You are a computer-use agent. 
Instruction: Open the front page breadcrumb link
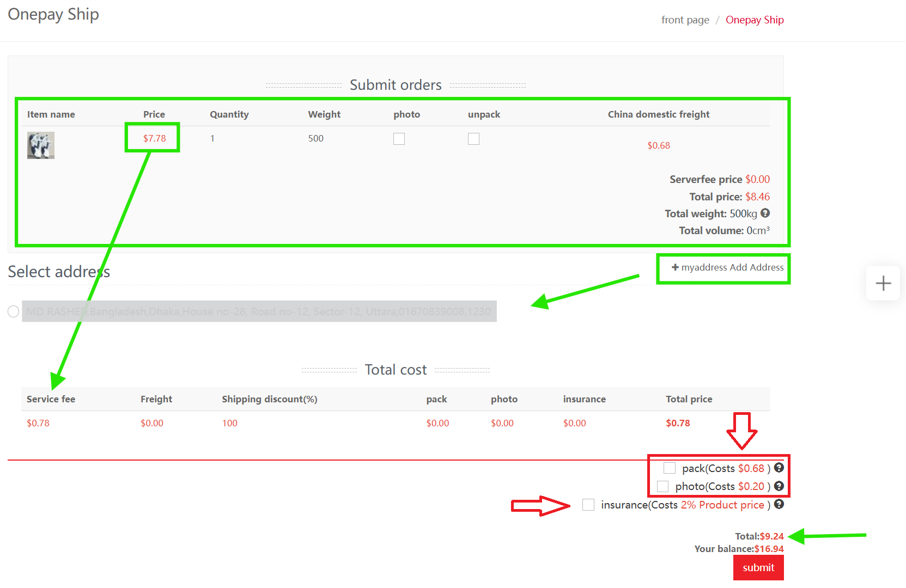[685, 20]
